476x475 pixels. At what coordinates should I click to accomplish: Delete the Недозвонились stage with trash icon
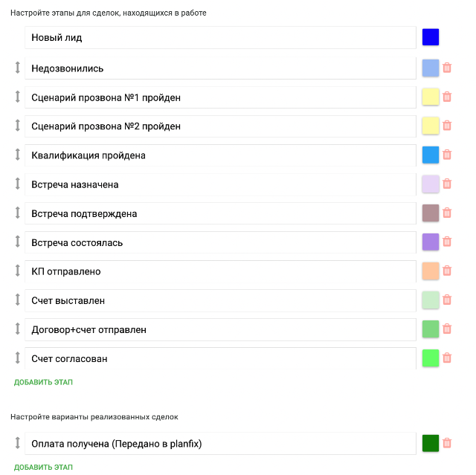tap(447, 68)
